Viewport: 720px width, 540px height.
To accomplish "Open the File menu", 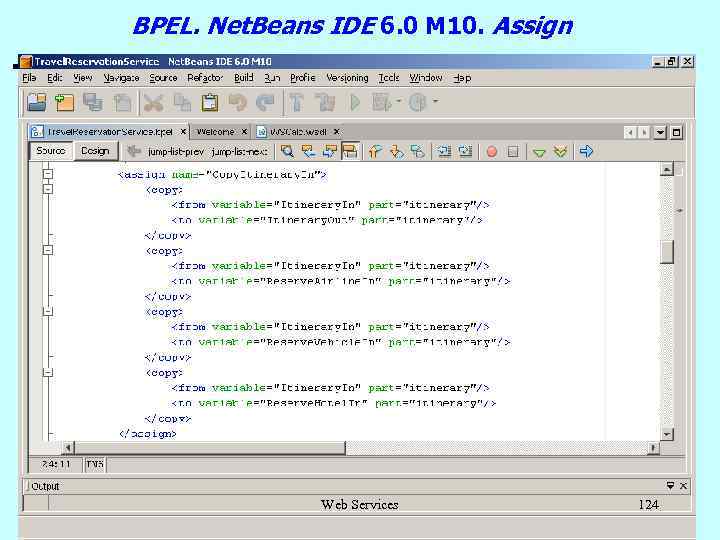I will point(29,78).
